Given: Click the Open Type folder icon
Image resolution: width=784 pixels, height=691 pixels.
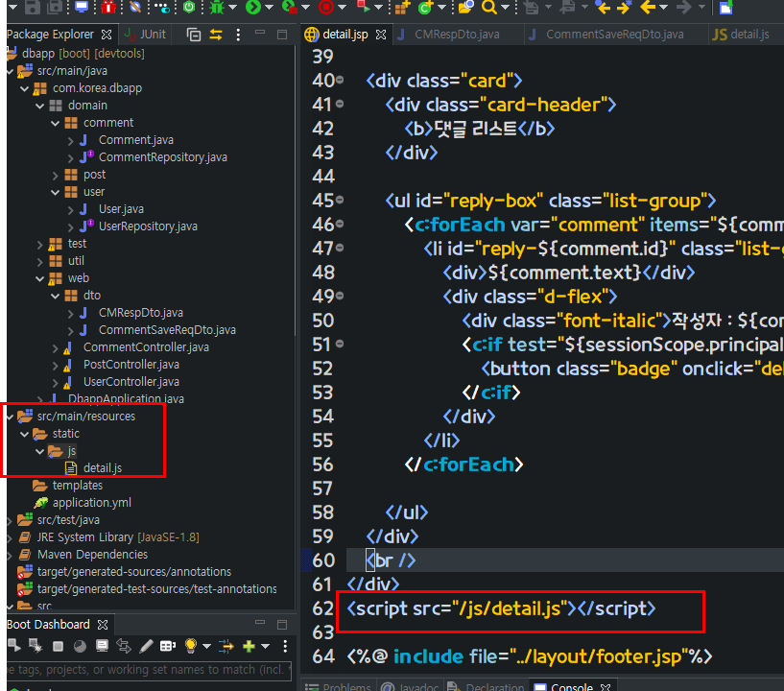Looking at the screenshot, I should tap(465, 7).
